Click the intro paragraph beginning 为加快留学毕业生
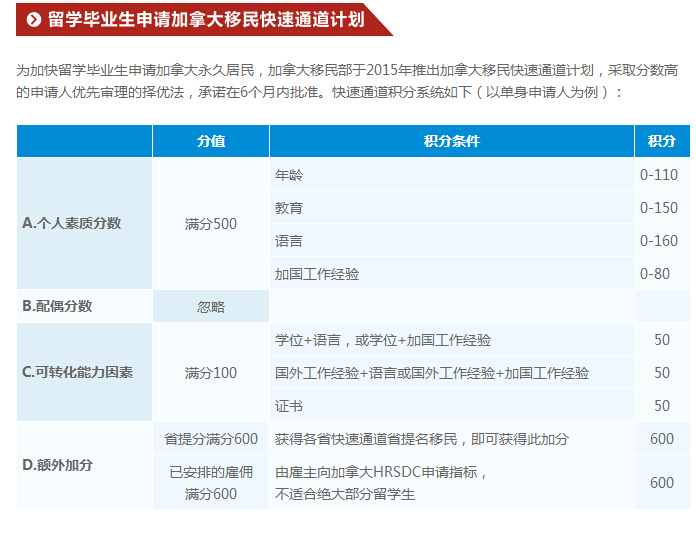This screenshot has height=533, width=696. click(x=347, y=81)
